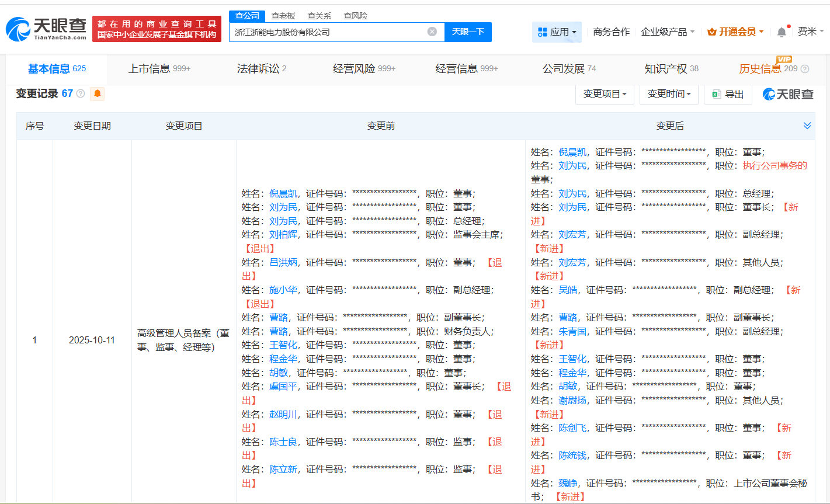This screenshot has width=830, height=504.
Task: Click the Excel icon on the 导出 button
Action: pyautogui.click(x=716, y=94)
